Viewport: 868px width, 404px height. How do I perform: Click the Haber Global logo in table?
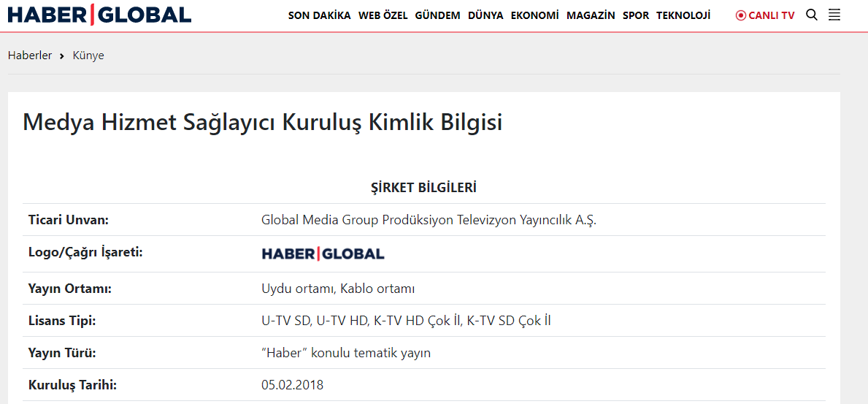pos(323,254)
